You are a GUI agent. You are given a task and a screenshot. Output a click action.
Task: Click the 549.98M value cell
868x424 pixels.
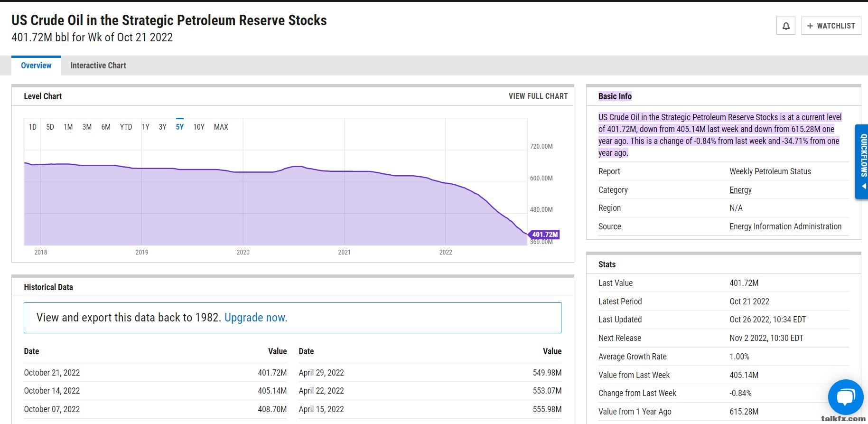(547, 373)
